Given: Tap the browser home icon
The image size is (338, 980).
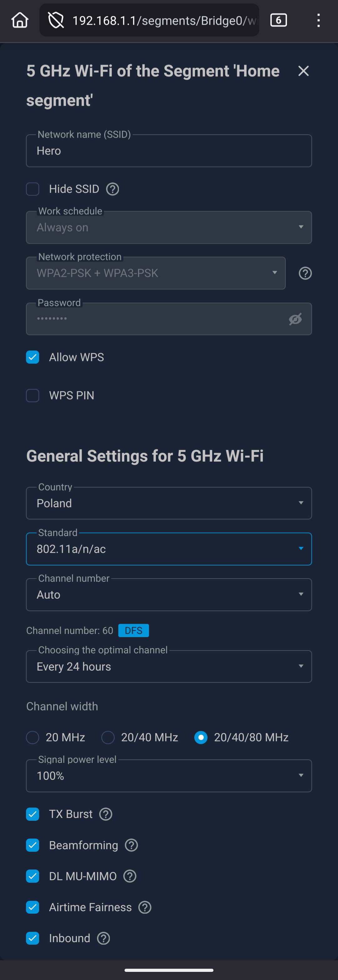Looking at the screenshot, I should pyautogui.click(x=20, y=20).
